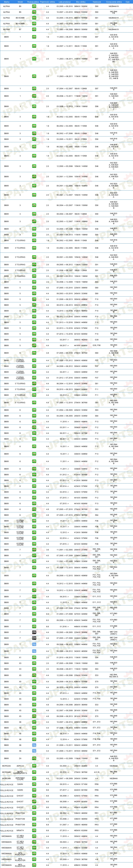The width and height of the screenshot is (133, 868).
Task: Click fuel icon in ROLLS-ROYCE WRAITH row
Action: pyautogui.click(x=34, y=830)
